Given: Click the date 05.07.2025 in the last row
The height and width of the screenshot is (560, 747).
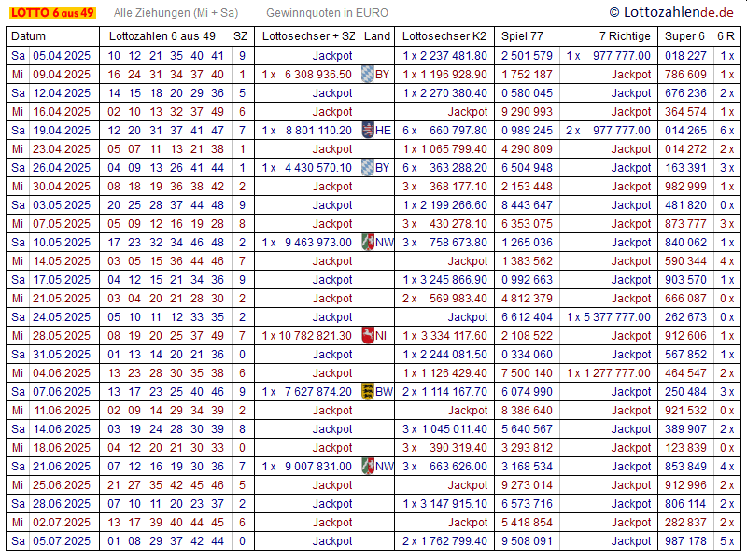Looking at the screenshot, I should click(62, 541).
